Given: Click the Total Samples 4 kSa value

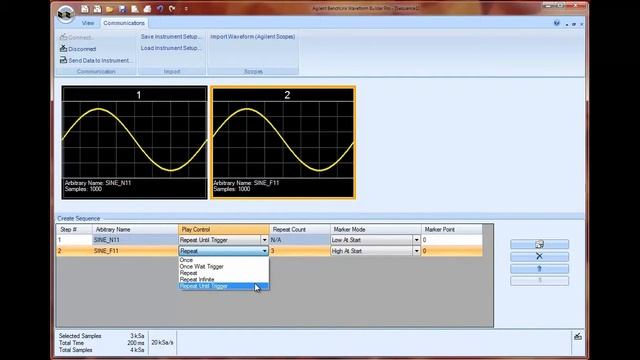Looking at the screenshot, I should point(138,350).
